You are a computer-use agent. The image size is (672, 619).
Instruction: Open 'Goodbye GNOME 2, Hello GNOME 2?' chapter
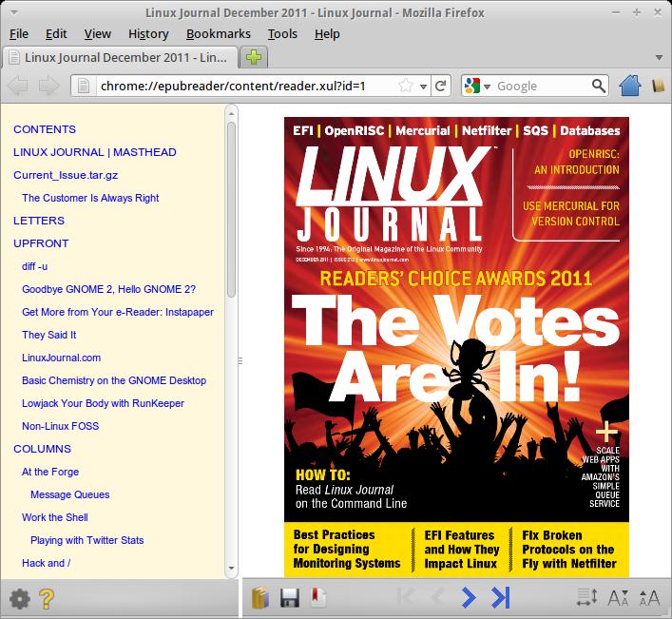(x=108, y=289)
